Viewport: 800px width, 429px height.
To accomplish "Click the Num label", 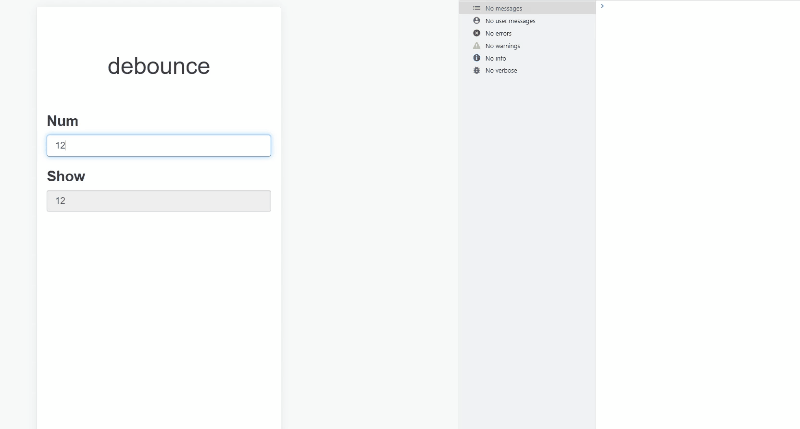I will [62, 121].
